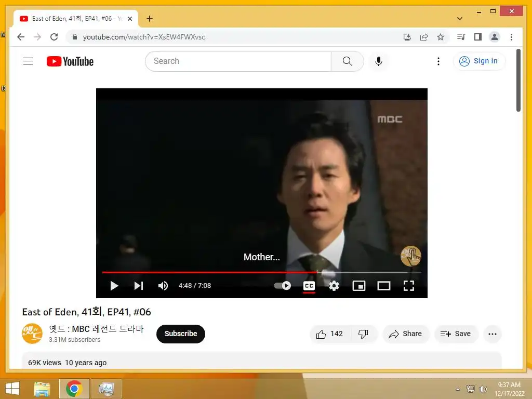Like the video with 142 likes
Viewport: 532px width, 399px height.
pos(330,334)
